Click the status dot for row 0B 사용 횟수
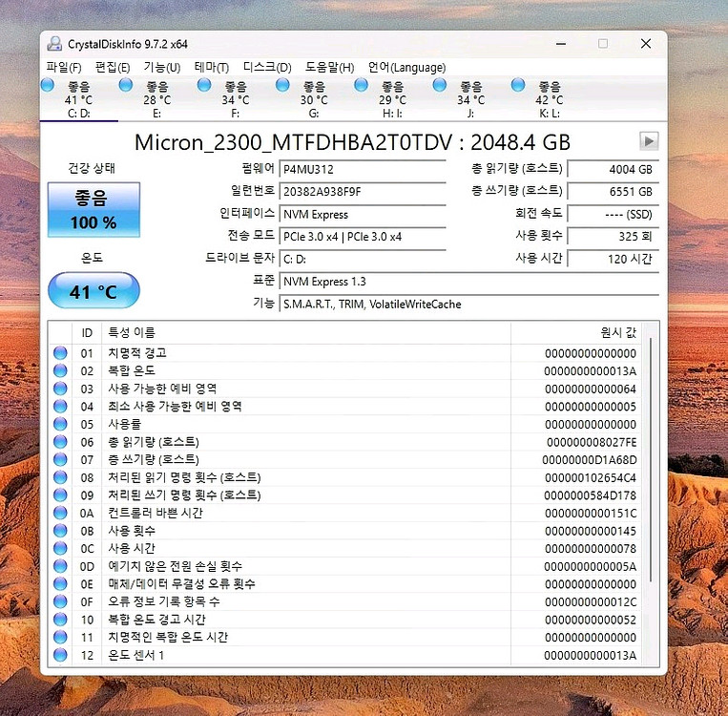The width and height of the screenshot is (728, 716). [60, 531]
